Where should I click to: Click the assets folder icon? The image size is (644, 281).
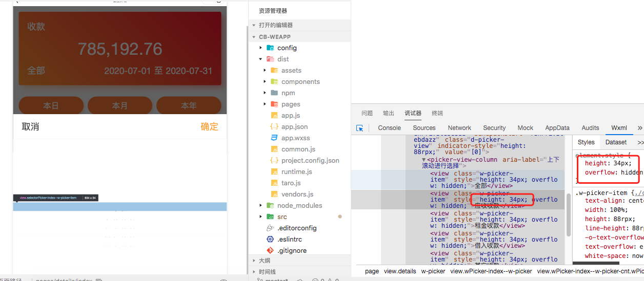pos(274,70)
